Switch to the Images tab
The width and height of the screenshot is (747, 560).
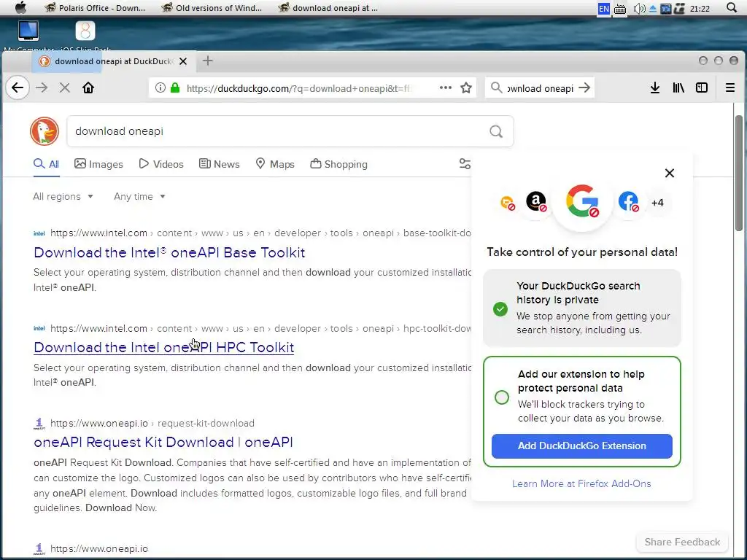(x=98, y=164)
